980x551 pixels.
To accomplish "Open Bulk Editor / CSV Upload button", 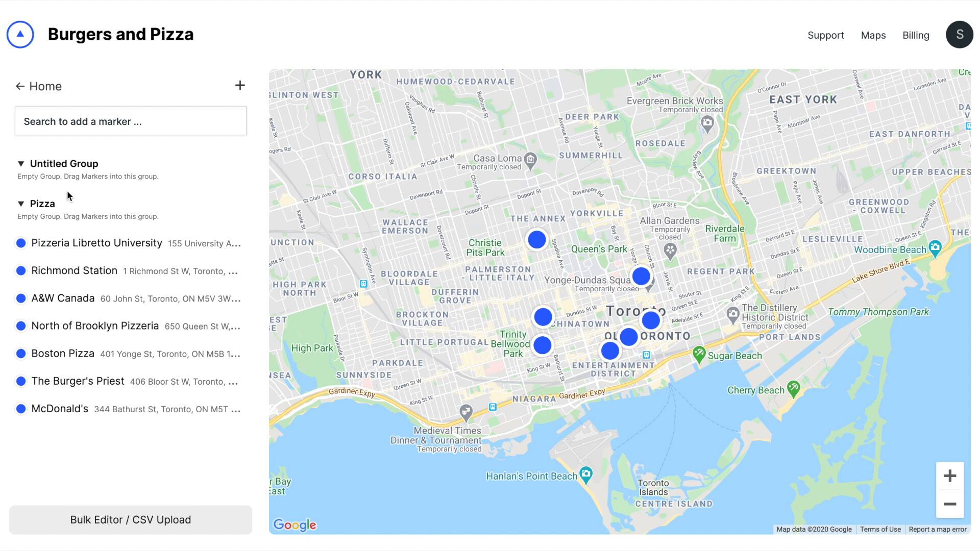I will [131, 519].
